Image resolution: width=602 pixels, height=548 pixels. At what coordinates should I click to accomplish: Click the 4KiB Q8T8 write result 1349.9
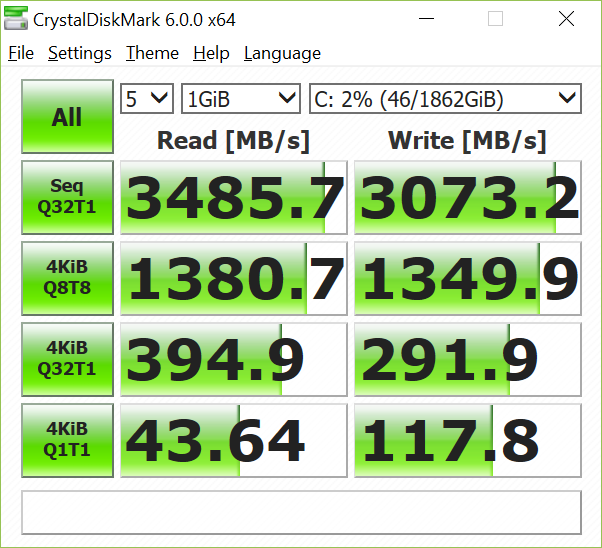[x=468, y=278]
